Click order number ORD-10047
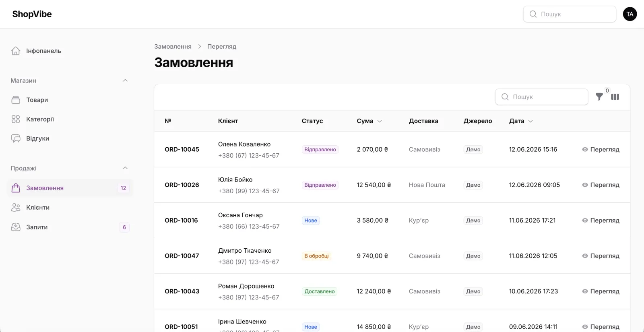 (x=182, y=256)
